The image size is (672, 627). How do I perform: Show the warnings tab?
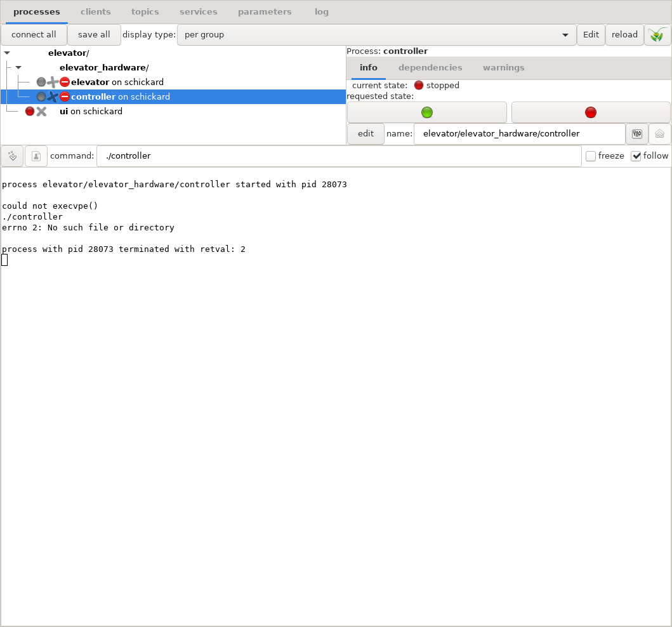click(x=504, y=68)
